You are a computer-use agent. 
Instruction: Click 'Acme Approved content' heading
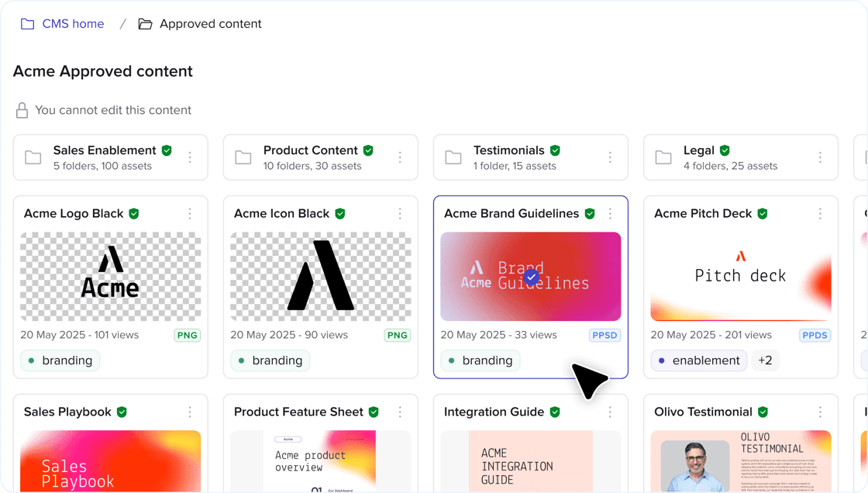[x=103, y=71]
